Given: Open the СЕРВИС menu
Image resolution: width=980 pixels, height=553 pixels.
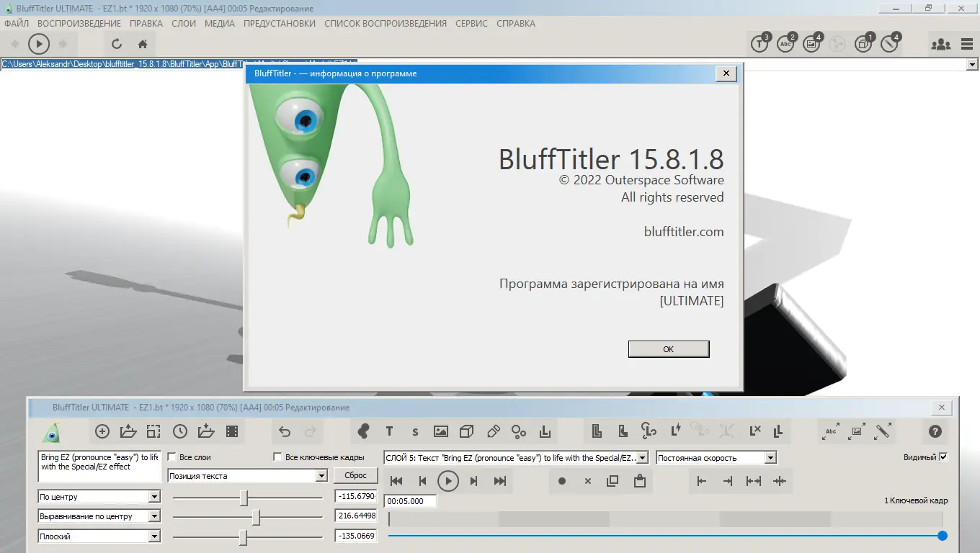Looking at the screenshot, I should [x=471, y=24].
